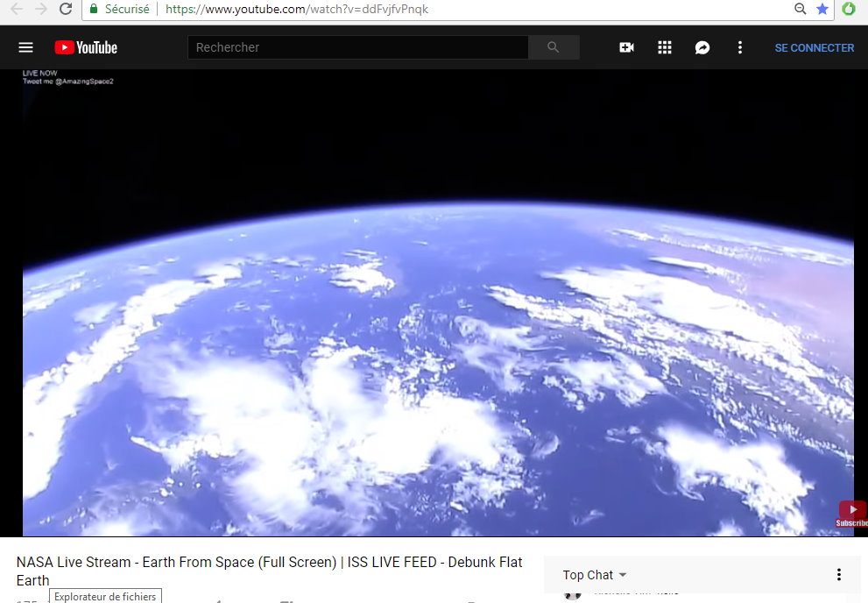
Task: Open the YouTube hamburger guide menu
Action: (25, 47)
